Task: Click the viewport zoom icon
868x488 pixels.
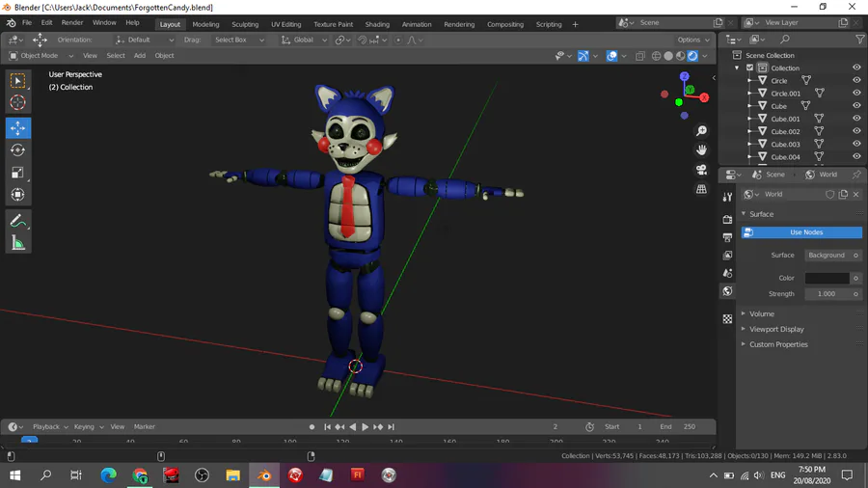Action: [x=701, y=130]
